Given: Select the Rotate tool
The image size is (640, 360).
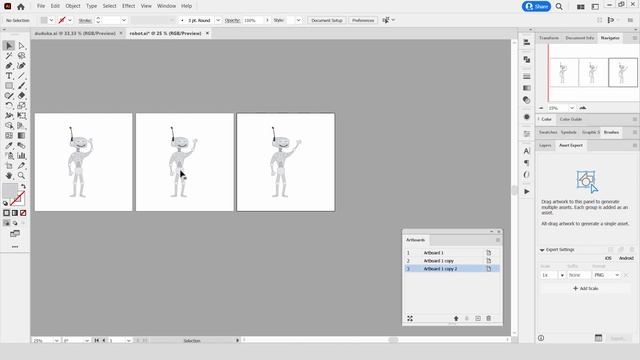Looking at the screenshot, I should [x=9, y=106].
